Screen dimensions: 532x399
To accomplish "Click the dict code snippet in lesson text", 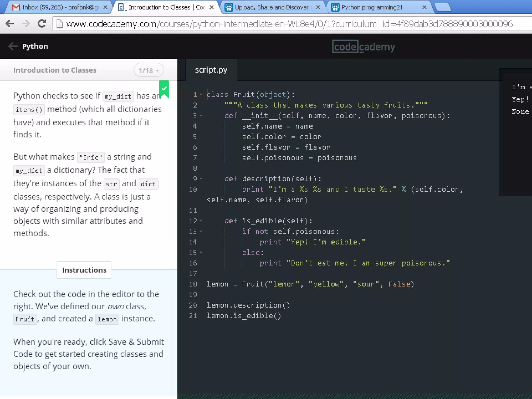I will pos(148,184).
